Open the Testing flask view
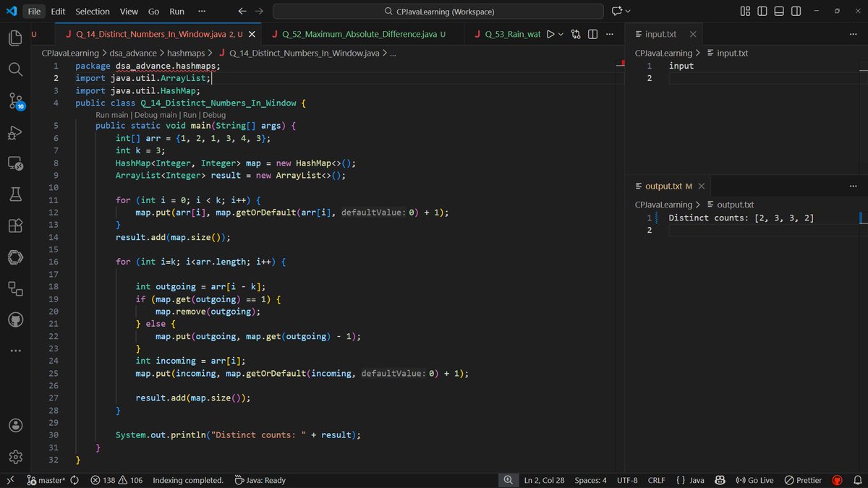The image size is (868, 488). pyautogui.click(x=16, y=194)
